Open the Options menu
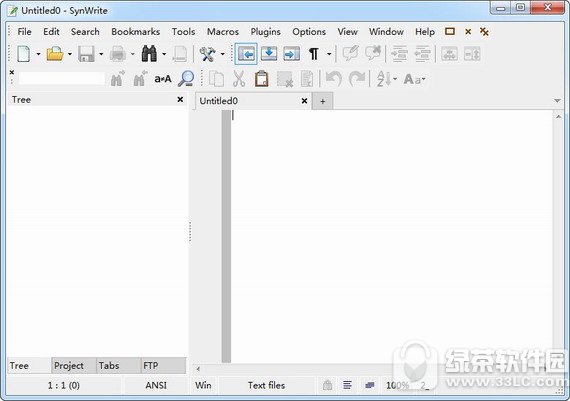 [309, 32]
